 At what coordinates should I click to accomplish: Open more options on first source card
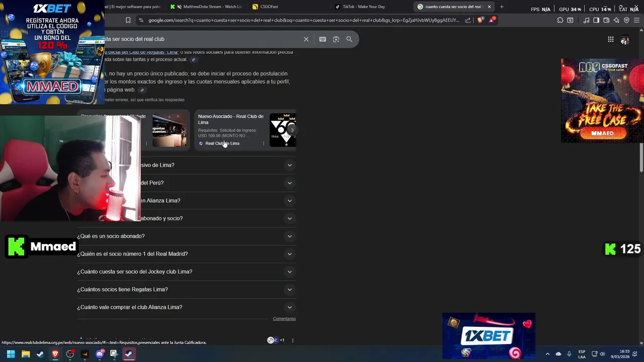pyautogui.click(x=146, y=143)
